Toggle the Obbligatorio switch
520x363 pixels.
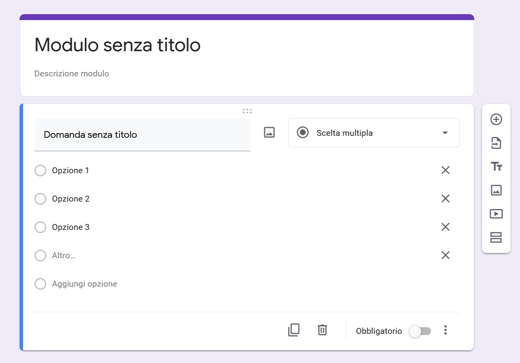pyautogui.click(x=420, y=331)
